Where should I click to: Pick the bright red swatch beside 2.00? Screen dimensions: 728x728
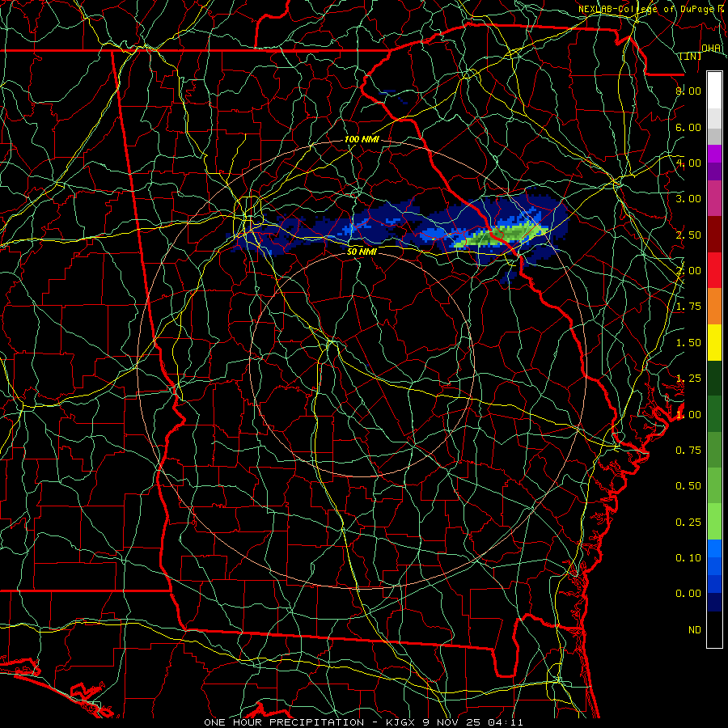click(714, 270)
